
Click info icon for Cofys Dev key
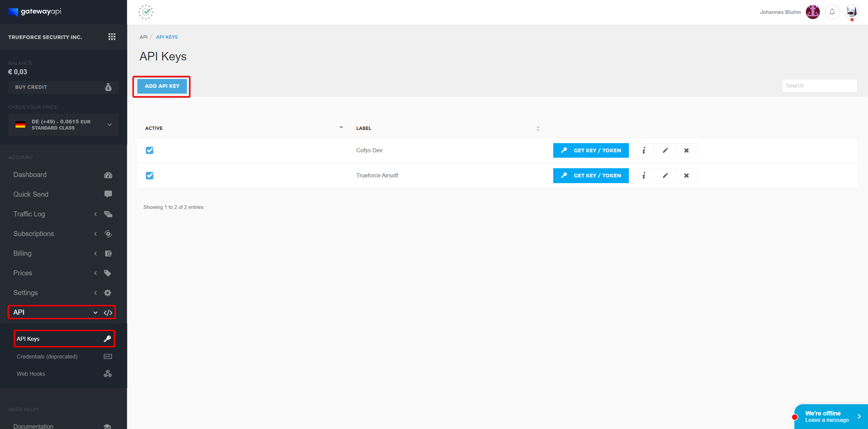[x=643, y=150]
